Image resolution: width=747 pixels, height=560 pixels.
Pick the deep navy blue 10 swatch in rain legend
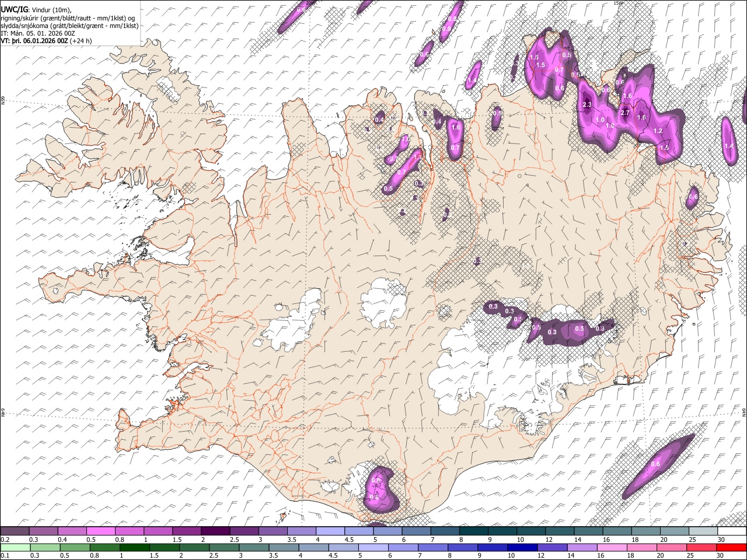click(522, 547)
